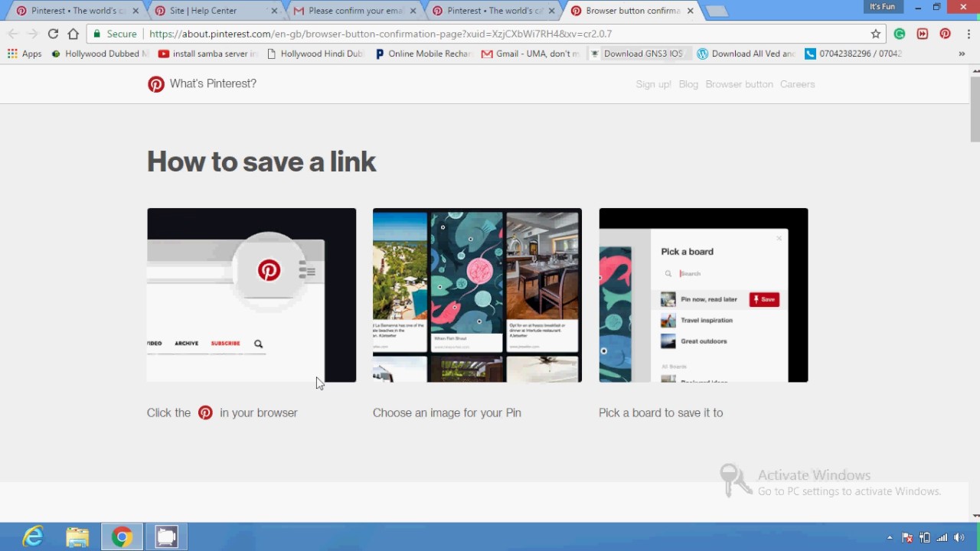Click the Pick a board illustration thumbnail

[x=703, y=295]
